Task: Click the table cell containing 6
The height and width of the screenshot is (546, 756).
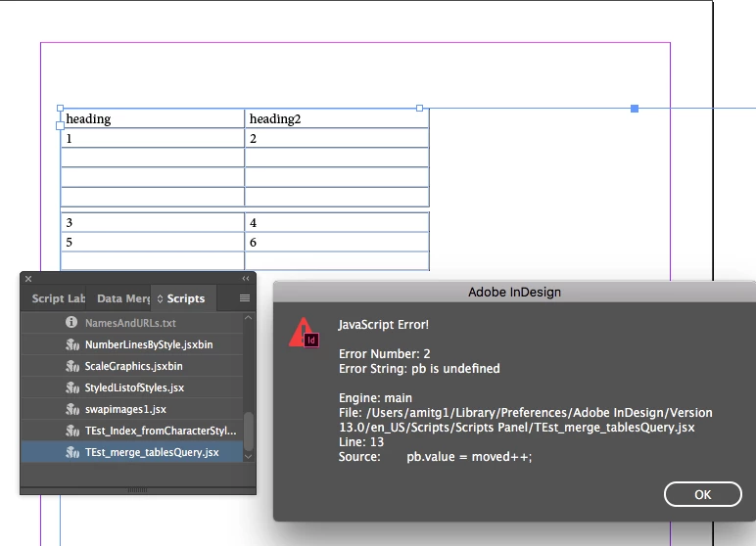Action: coord(337,242)
